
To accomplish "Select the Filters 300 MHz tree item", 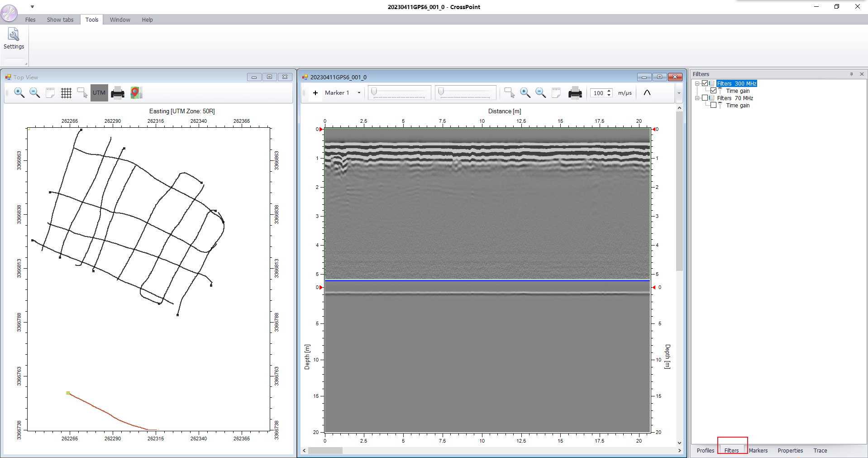I will (x=737, y=84).
